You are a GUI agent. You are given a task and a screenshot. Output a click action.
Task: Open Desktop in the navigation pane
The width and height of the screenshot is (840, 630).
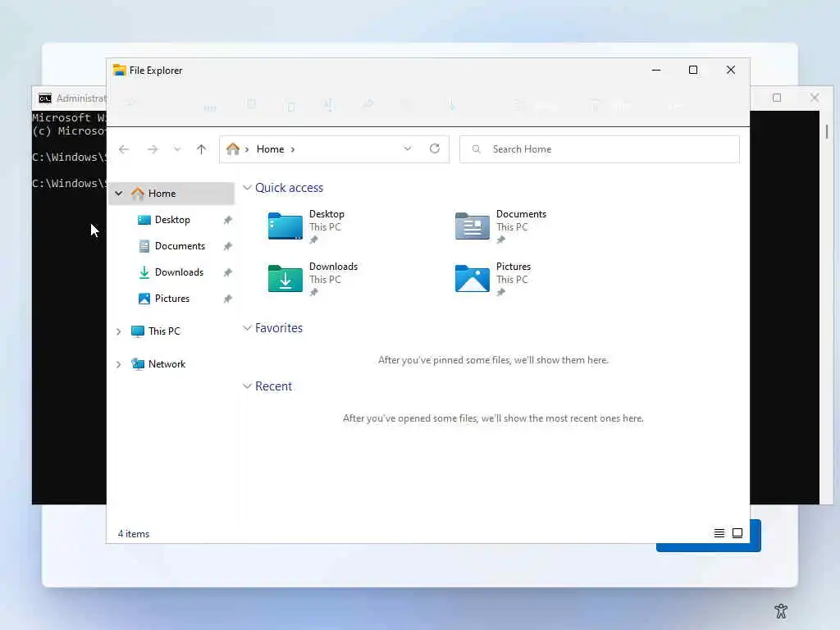(172, 220)
